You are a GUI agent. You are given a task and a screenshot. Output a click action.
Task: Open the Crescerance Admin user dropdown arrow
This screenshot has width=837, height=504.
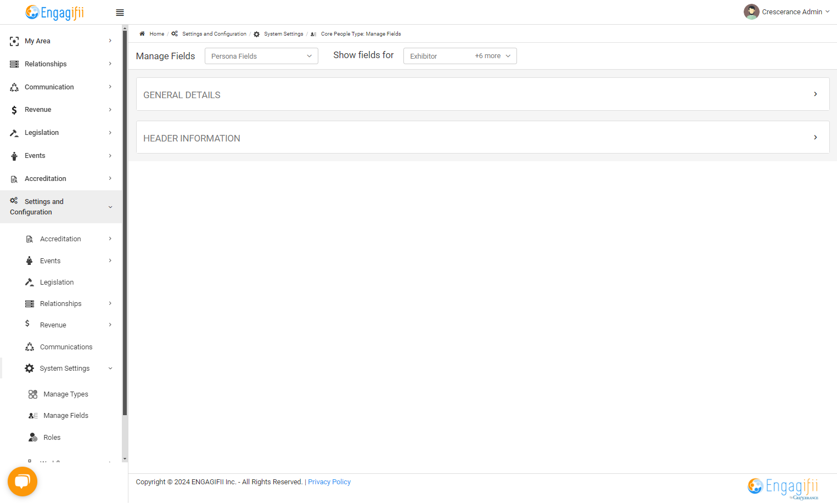[828, 12]
